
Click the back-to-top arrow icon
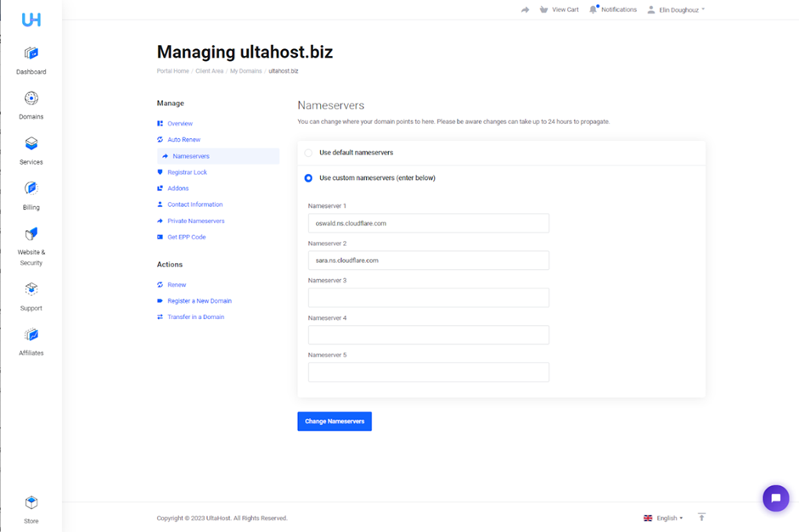(x=701, y=518)
